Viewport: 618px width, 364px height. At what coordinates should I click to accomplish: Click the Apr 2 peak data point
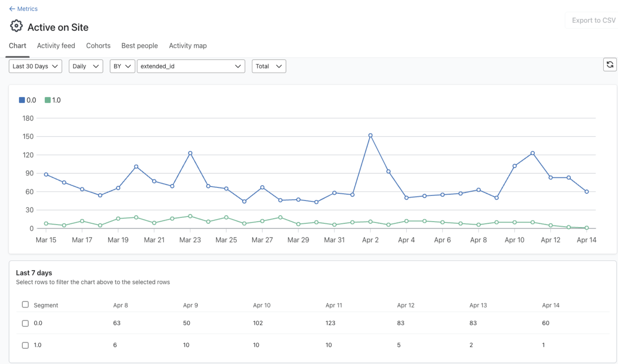370,136
